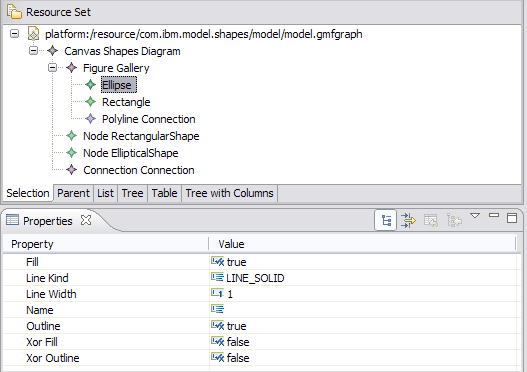Image resolution: width=527 pixels, height=372 pixels.
Task: Click the Line Kind property name
Action: click(x=47, y=278)
